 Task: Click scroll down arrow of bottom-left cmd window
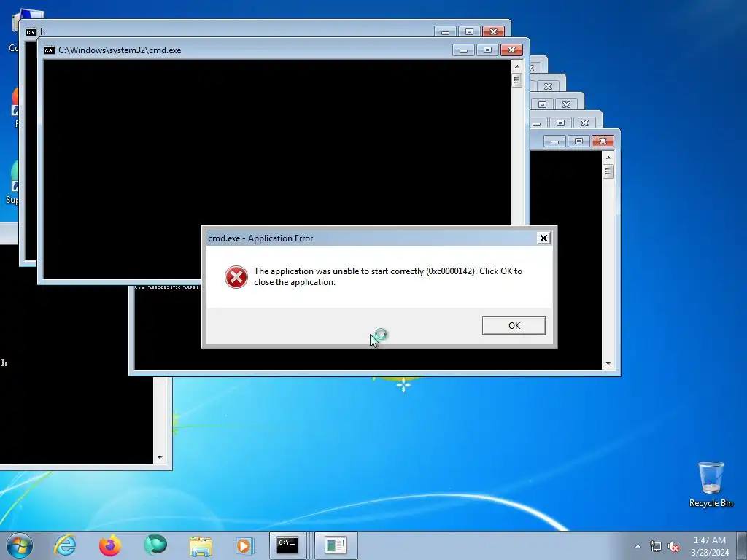click(x=160, y=458)
